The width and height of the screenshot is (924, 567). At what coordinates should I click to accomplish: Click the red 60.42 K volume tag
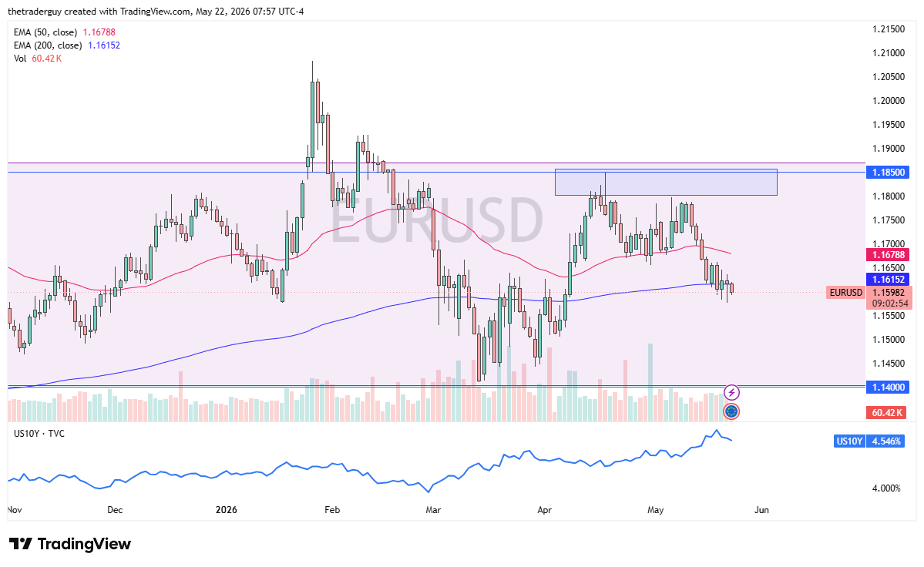click(x=887, y=413)
